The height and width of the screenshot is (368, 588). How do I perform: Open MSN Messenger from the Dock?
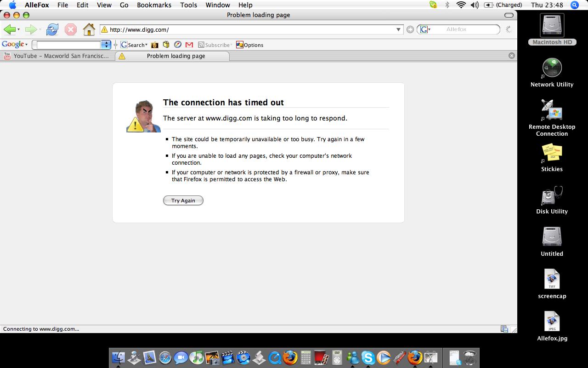(352, 357)
